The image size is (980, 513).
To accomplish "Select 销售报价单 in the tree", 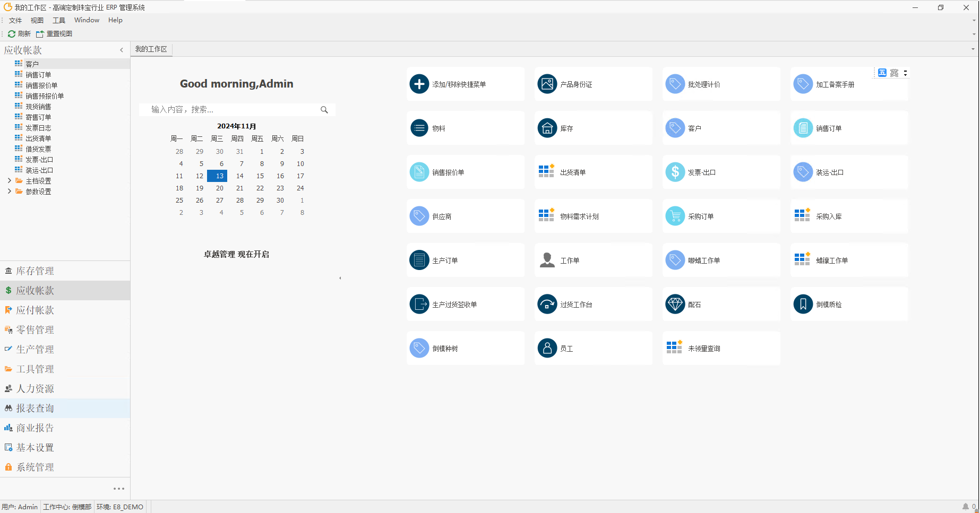I will click(41, 85).
